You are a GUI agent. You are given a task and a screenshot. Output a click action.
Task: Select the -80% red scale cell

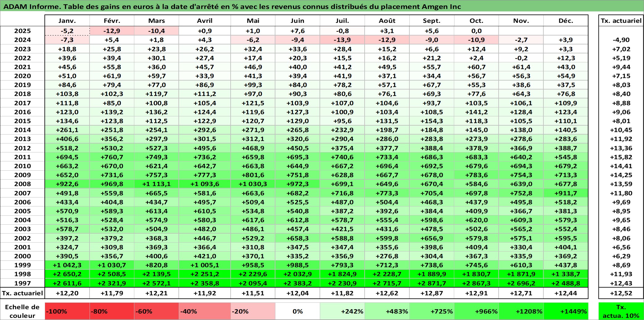[x=112, y=311]
